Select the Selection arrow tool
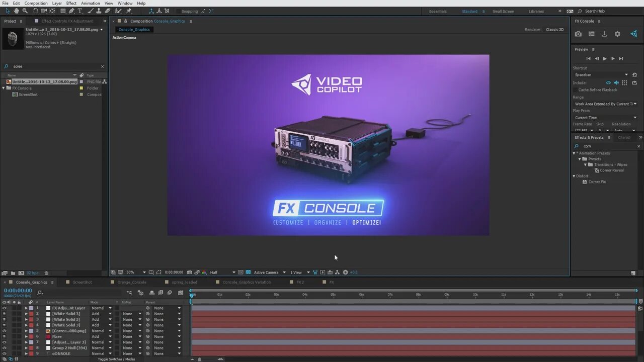 pyautogui.click(x=8, y=11)
